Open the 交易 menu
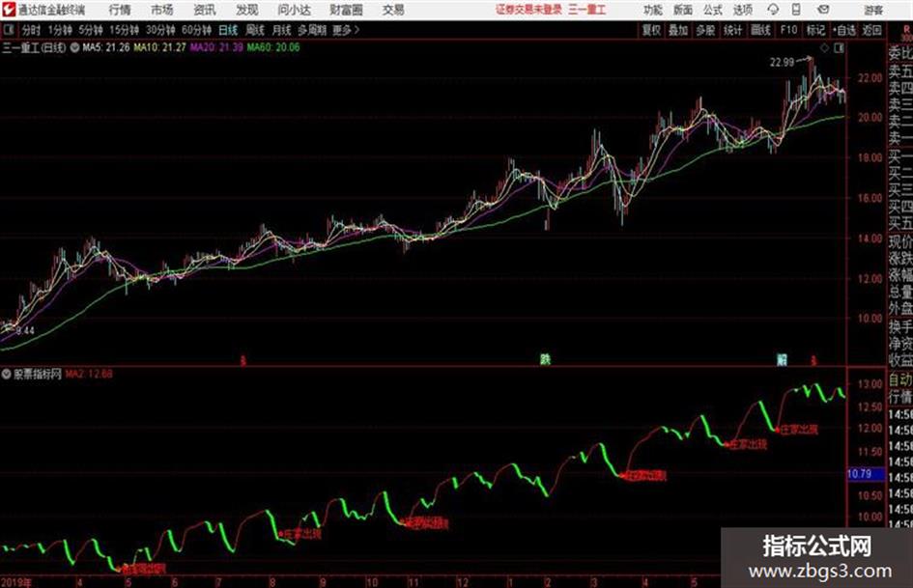 click(393, 10)
